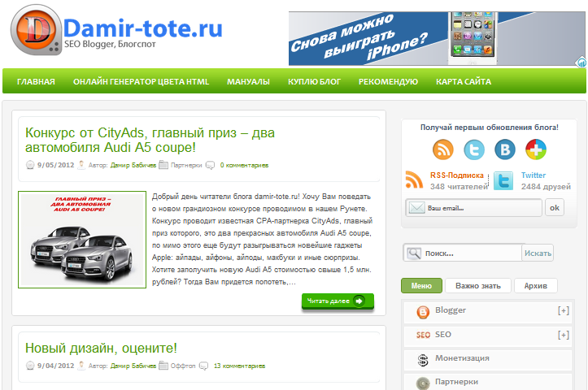Open the ОНЛАЙН ГЕНЕРАТОР ЦВЕТА HTML menu item
Image resolution: width=588 pixels, height=390 pixels.
point(141,81)
